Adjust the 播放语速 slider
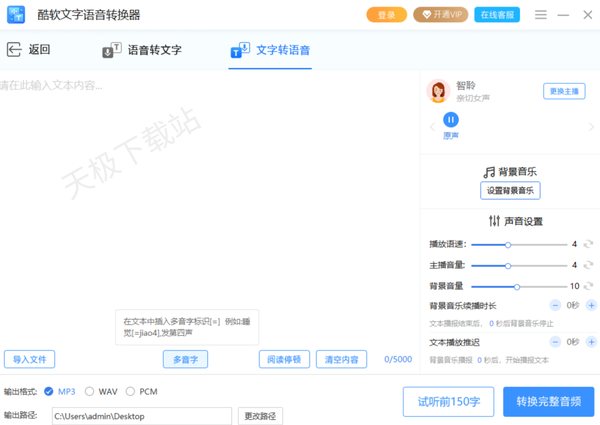Image resolution: width=600 pixels, height=425 pixels. pos(508,244)
